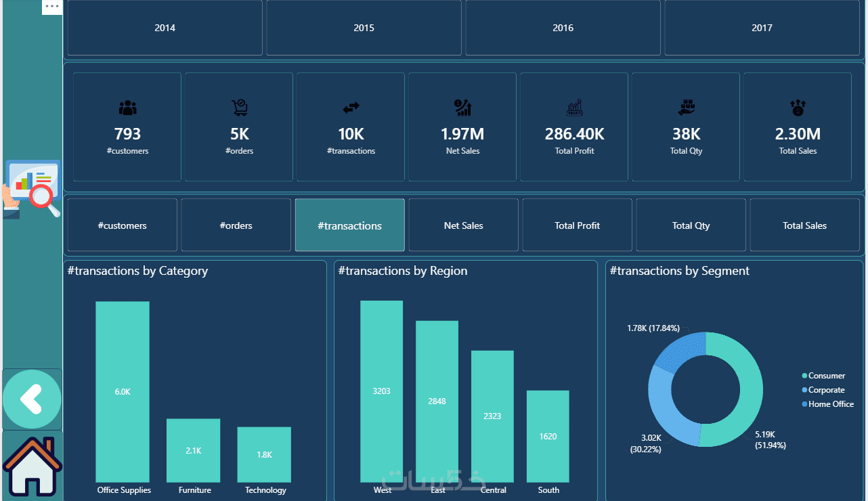Select the Furniture bar
This screenshot has height=501, width=868.
coord(193,450)
